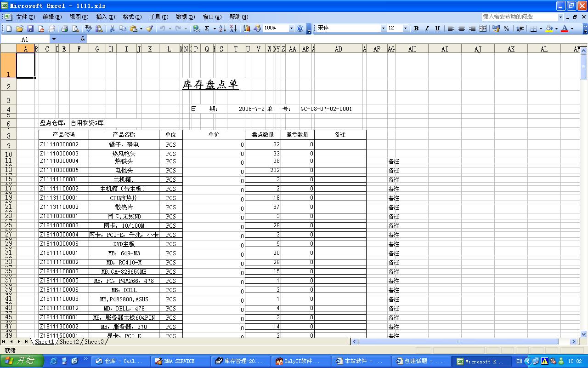Click the Save icon in toolbar
This screenshot has height=368, width=588.
pyautogui.click(x=30, y=29)
